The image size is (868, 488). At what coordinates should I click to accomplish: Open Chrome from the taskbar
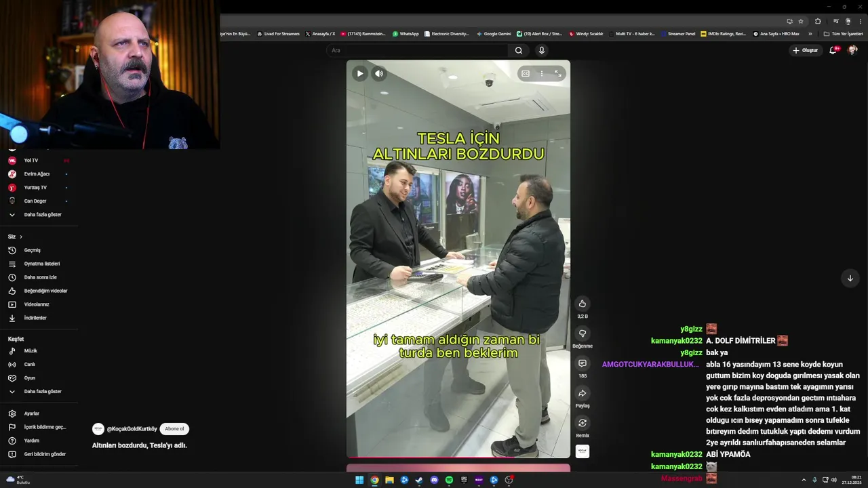pyautogui.click(x=374, y=480)
